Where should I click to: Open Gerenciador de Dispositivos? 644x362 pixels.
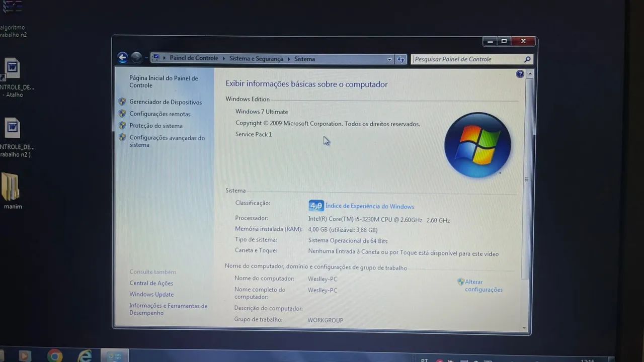(x=166, y=102)
